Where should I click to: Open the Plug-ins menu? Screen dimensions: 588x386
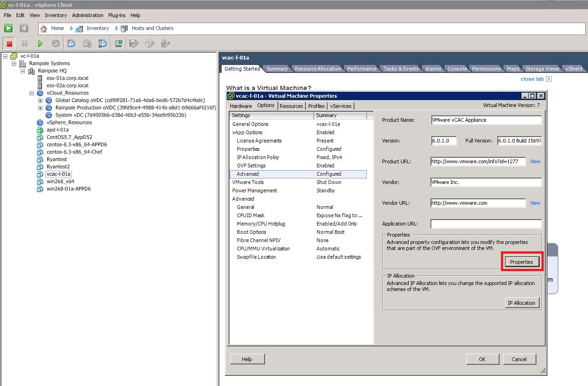[117, 15]
